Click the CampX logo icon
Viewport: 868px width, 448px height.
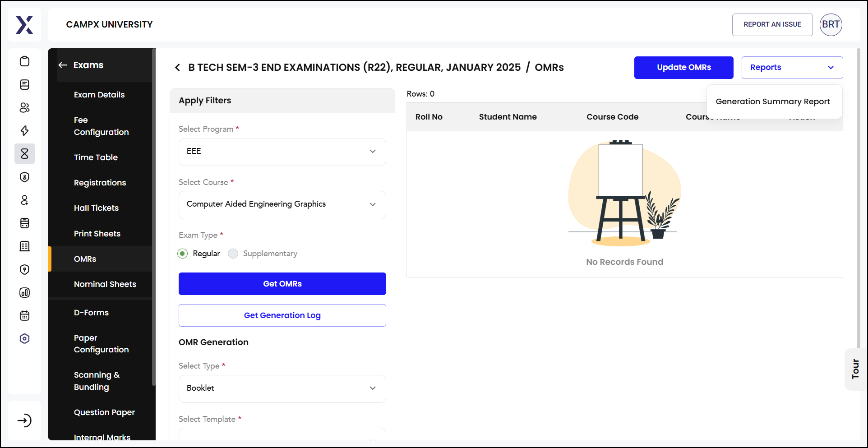pos(24,25)
